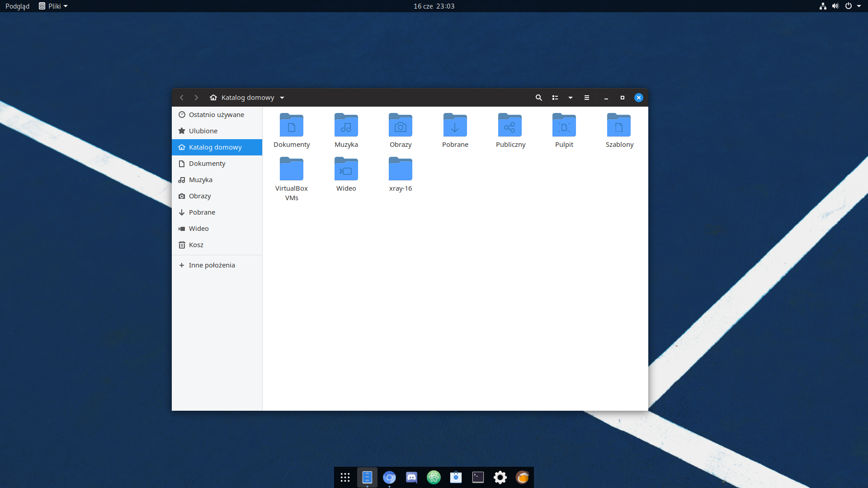
Task: Launch orange app icon in dock
Action: (x=522, y=477)
